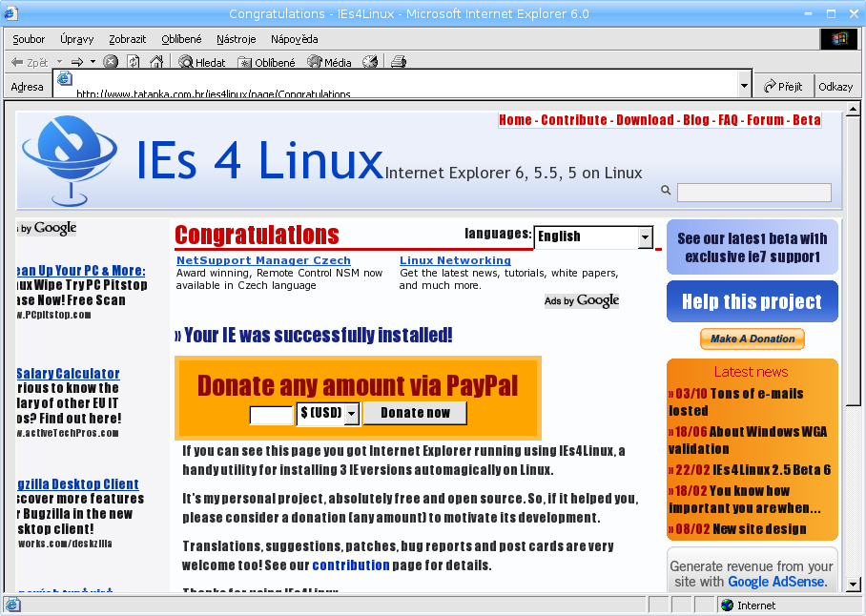This screenshot has width=866, height=616.
Task: Click the site search text box
Action: pos(753,193)
